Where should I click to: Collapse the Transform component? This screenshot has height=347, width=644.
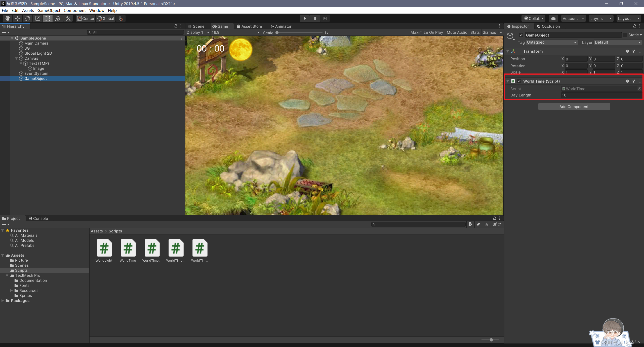pos(508,51)
